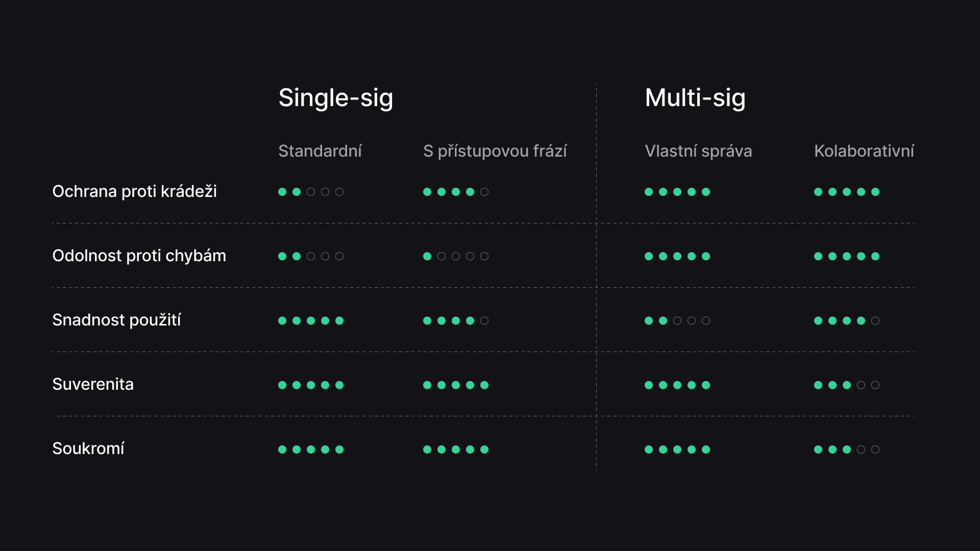
Task: Click Vlastní správa Soukromí dot rating
Action: [x=677, y=449]
